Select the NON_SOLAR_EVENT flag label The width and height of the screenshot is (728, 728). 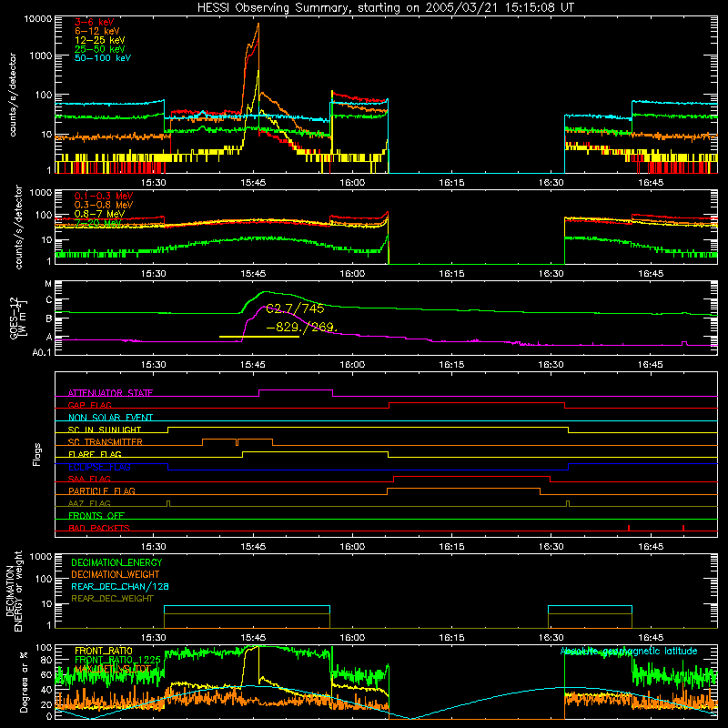pos(110,418)
